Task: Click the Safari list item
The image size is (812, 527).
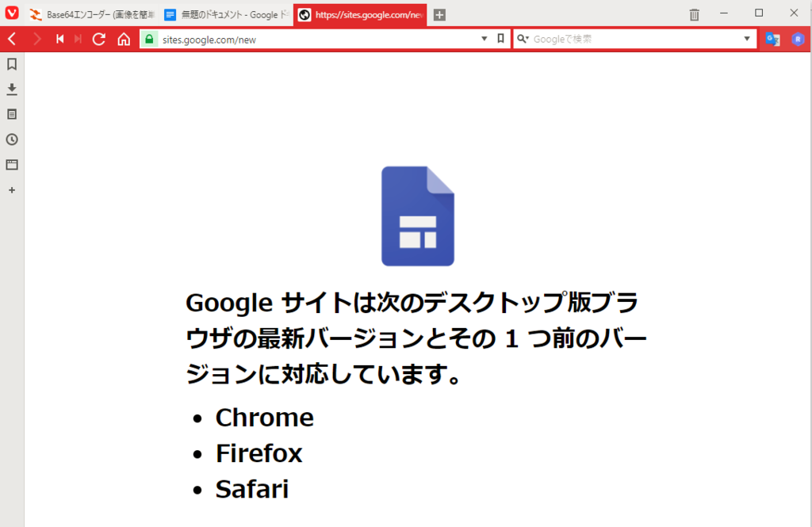Action: pos(252,489)
